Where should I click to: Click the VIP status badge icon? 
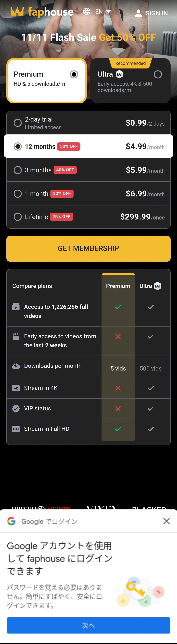click(x=16, y=408)
